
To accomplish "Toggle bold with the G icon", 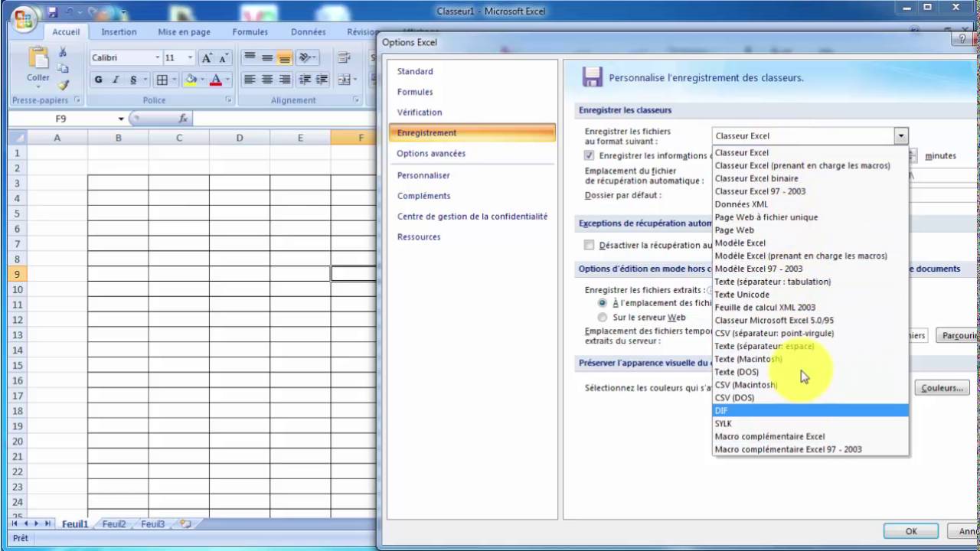I will click(x=99, y=80).
